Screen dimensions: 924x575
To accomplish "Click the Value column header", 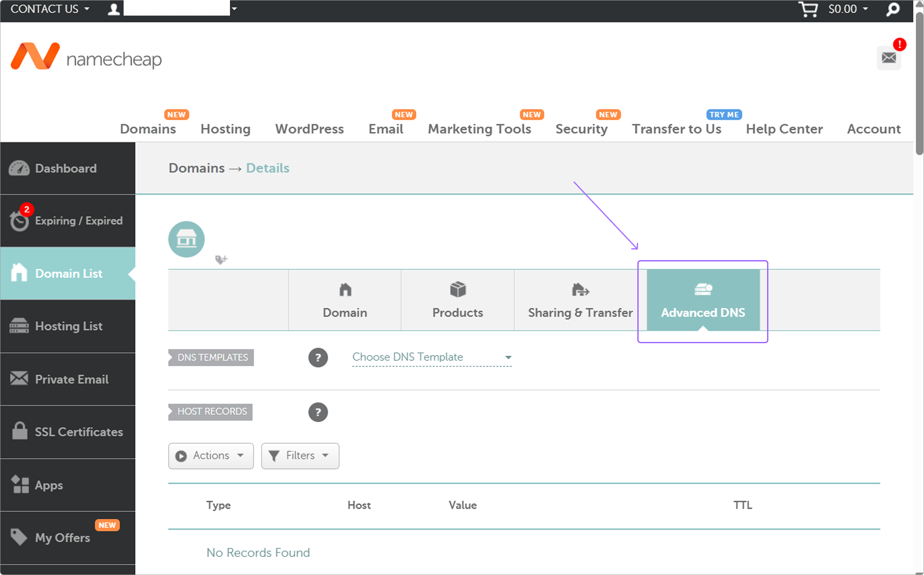I will click(463, 505).
